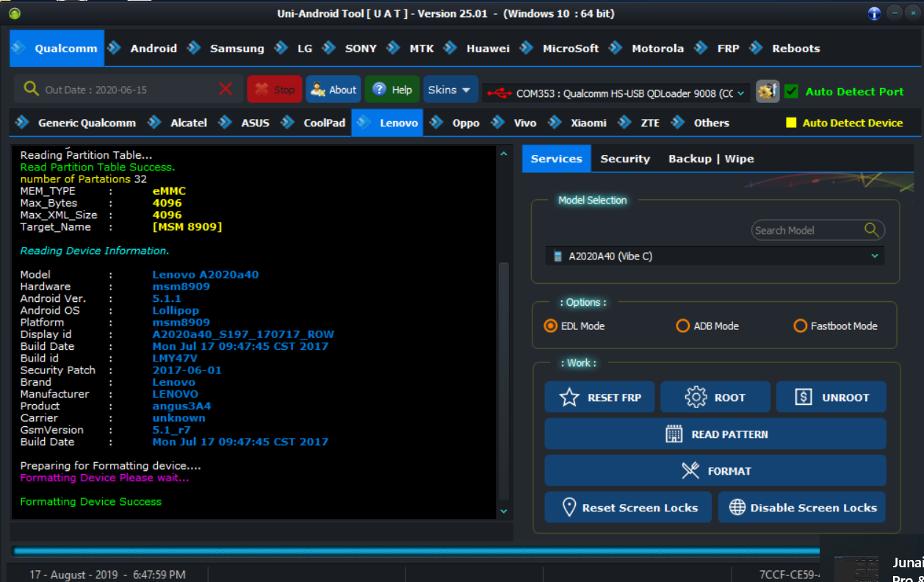This screenshot has height=582, width=924.
Task: Switch to the Services tab
Action: [x=557, y=159]
